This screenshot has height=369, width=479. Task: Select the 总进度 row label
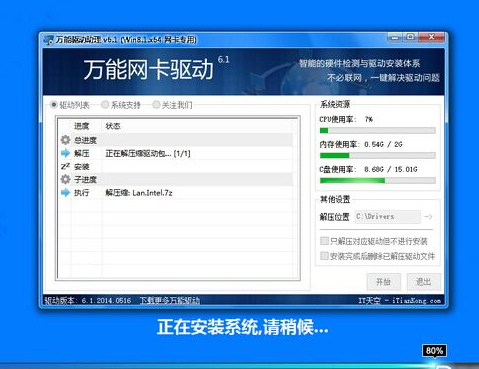[x=85, y=140]
